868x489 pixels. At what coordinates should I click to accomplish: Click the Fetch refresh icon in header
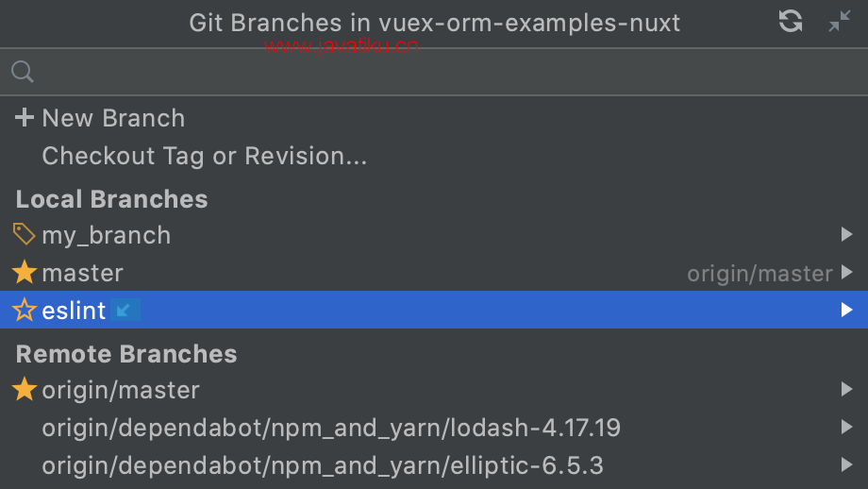pos(790,22)
